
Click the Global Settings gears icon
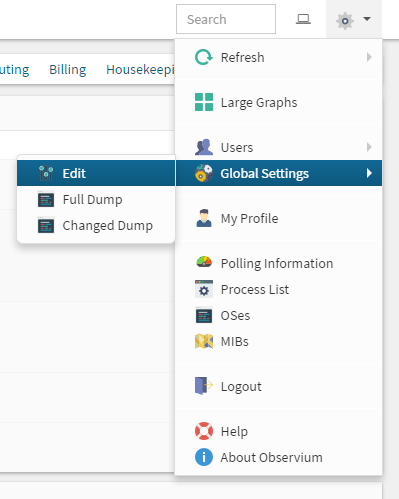coord(204,173)
